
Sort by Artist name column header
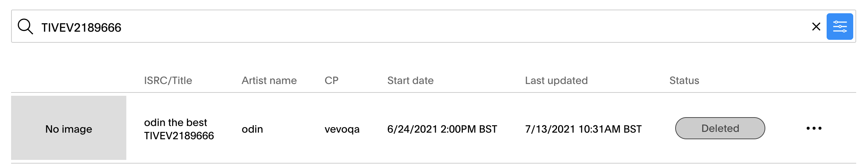269,80
